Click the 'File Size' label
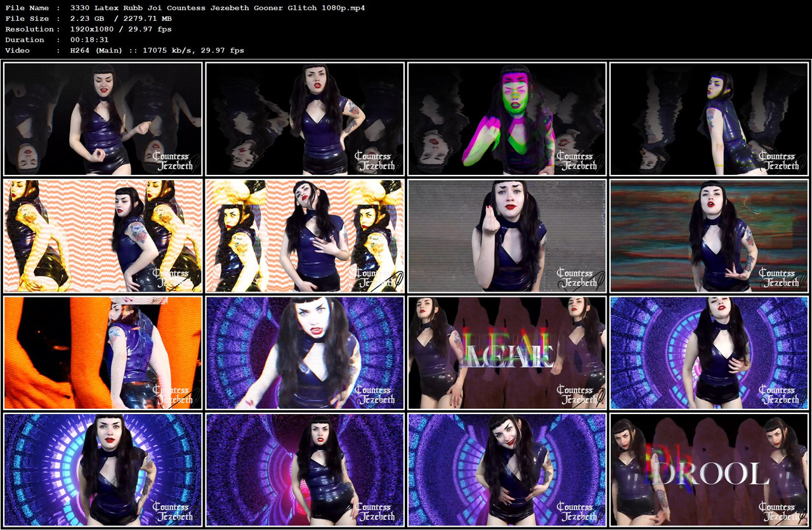The height and width of the screenshot is (530, 812). pyautogui.click(x=26, y=18)
